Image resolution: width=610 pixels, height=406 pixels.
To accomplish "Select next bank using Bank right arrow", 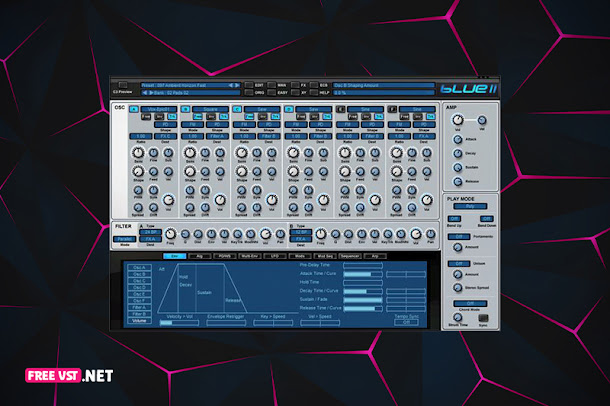I will click(151, 93).
